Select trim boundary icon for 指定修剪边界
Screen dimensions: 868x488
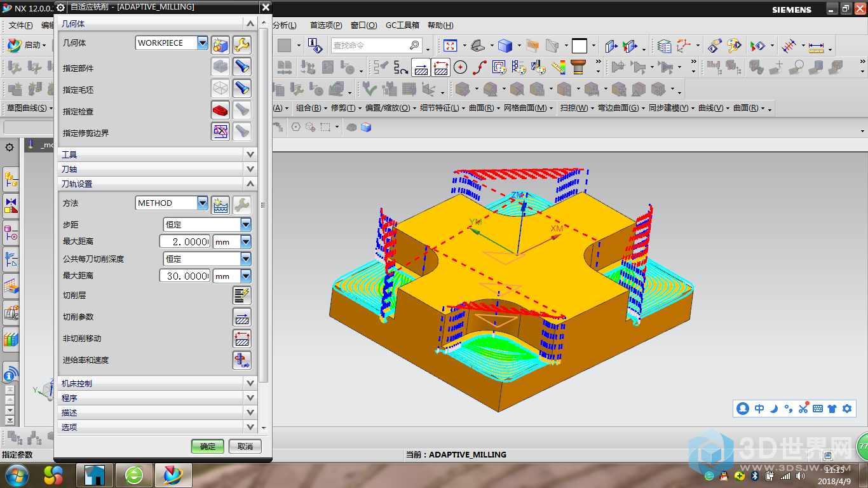click(220, 132)
